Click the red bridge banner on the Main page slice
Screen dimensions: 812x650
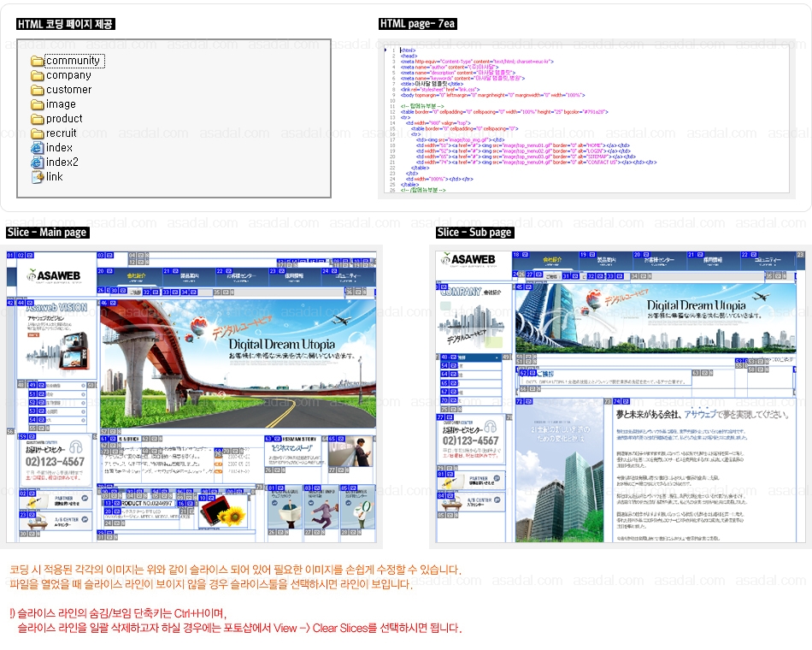pos(238,363)
